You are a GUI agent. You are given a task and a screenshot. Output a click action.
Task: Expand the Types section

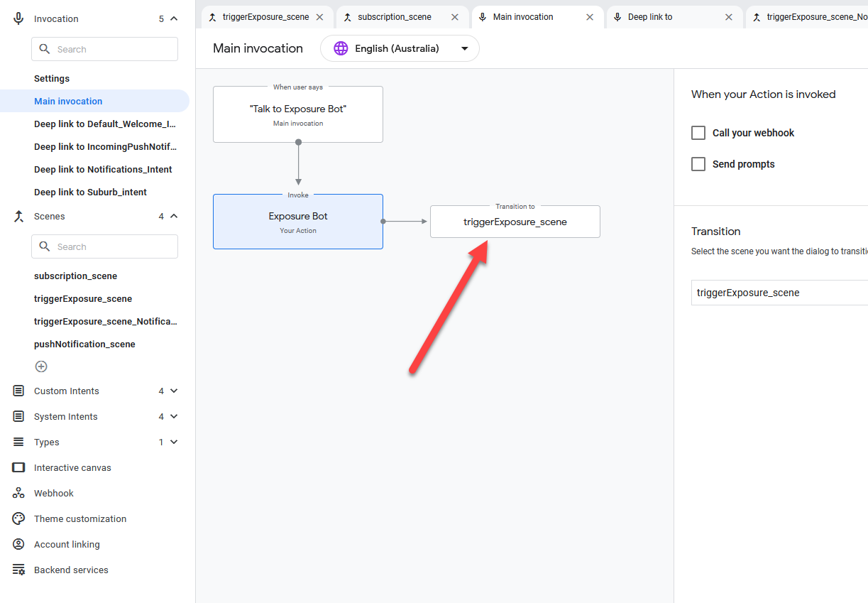174,442
